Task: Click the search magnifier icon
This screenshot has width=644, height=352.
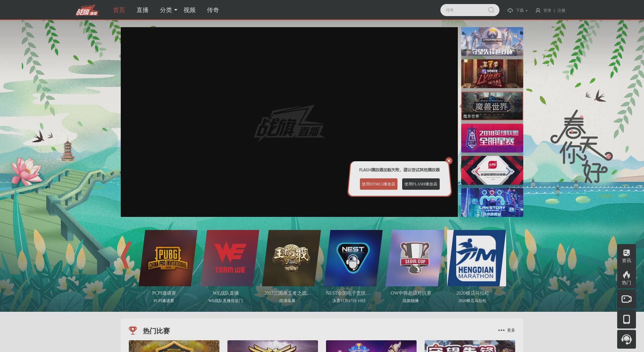Action: (x=491, y=10)
